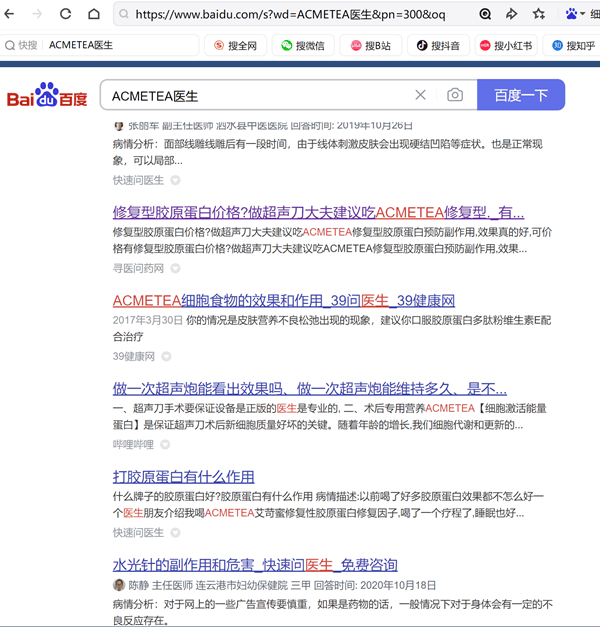Click the Baidu logo

[47, 95]
